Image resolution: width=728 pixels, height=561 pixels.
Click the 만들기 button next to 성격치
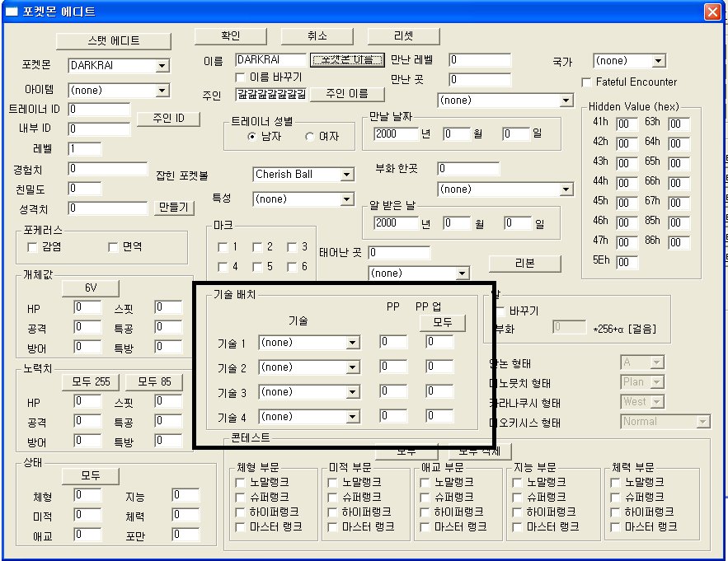point(173,208)
